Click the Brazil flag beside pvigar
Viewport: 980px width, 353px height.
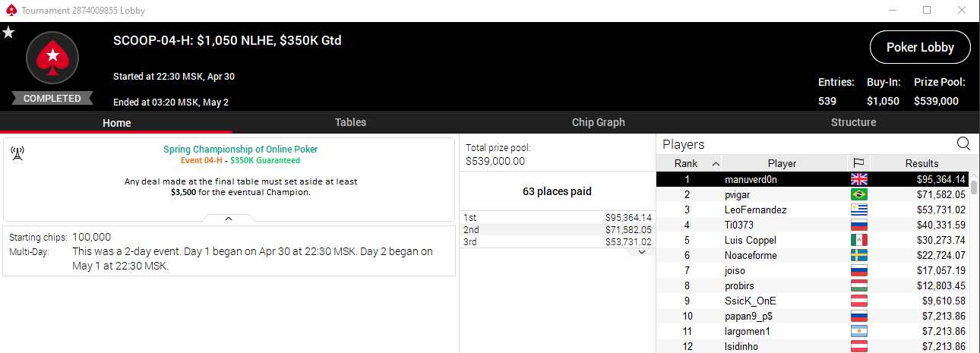(x=859, y=195)
